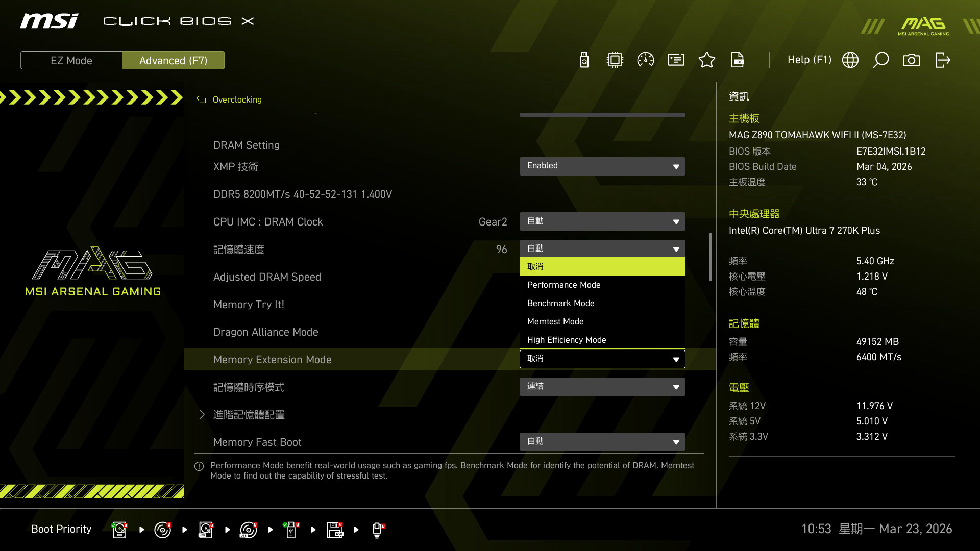Open the search magnifier icon
Viewport: 980px width, 551px height.
tap(881, 60)
